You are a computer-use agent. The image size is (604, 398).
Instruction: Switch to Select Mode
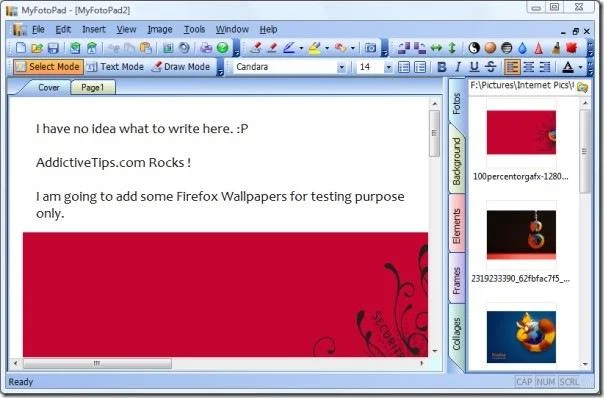coord(48,67)
